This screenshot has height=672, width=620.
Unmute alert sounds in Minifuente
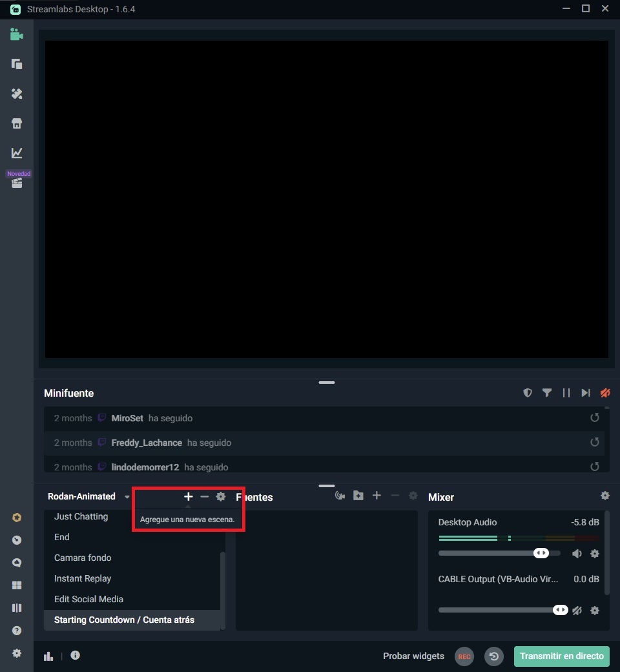tap(604, 393)
